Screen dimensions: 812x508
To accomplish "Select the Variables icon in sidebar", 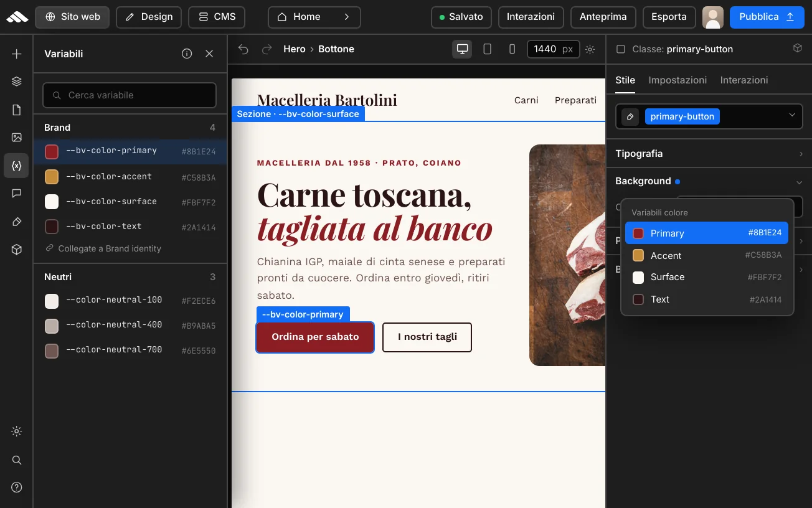I will (17, 166).
